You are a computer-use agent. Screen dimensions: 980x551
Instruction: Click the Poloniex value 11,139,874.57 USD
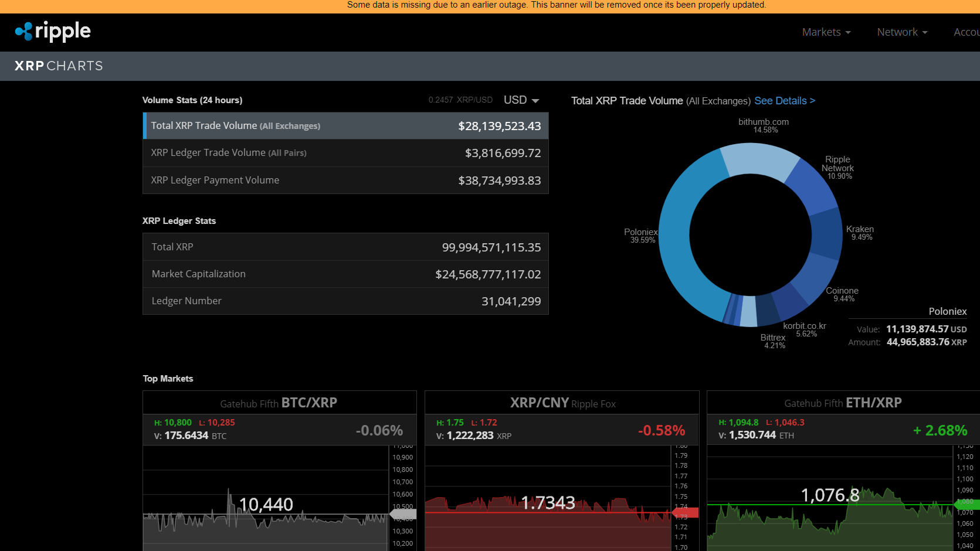click(x=927, y=329)
